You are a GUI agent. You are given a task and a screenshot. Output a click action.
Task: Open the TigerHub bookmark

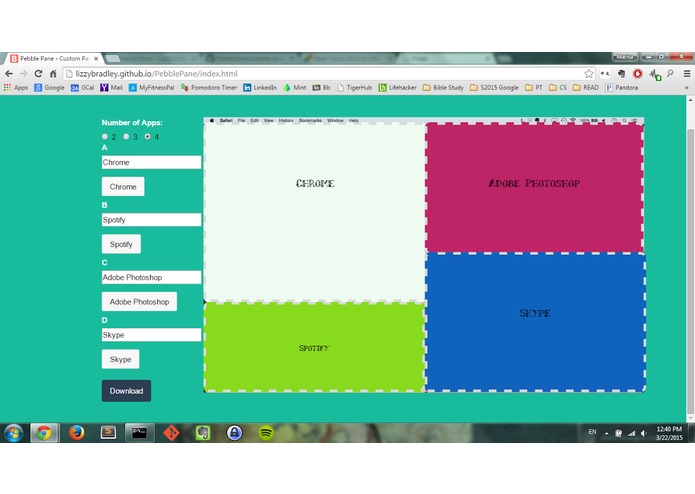click(355, 88)
